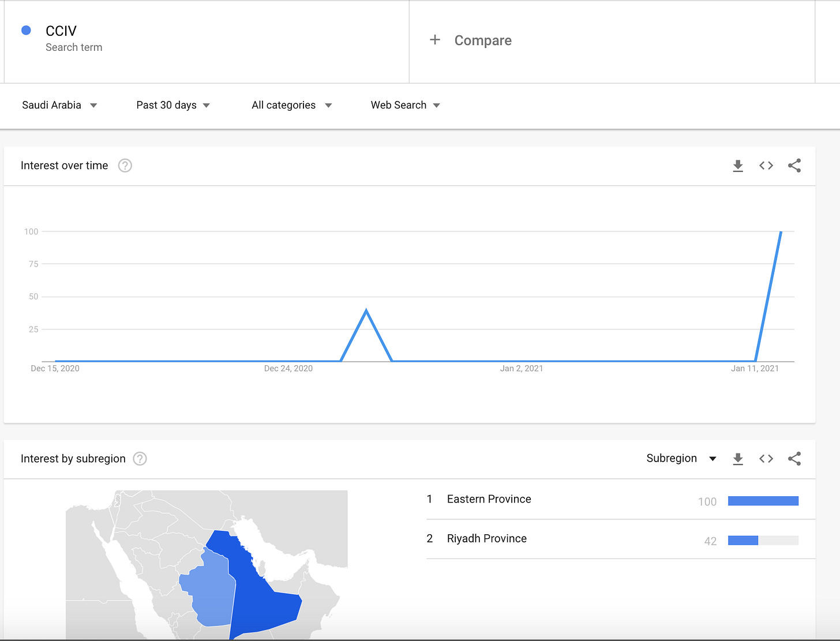Click the plus icon beside Compare

point(435,40)
